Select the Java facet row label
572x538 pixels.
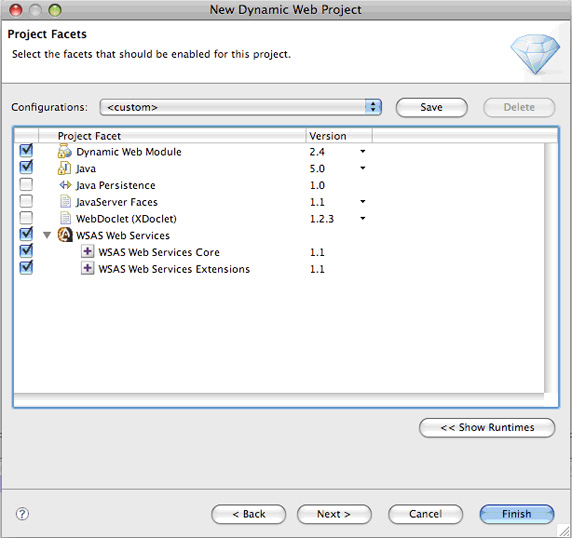tap(86, 169)
